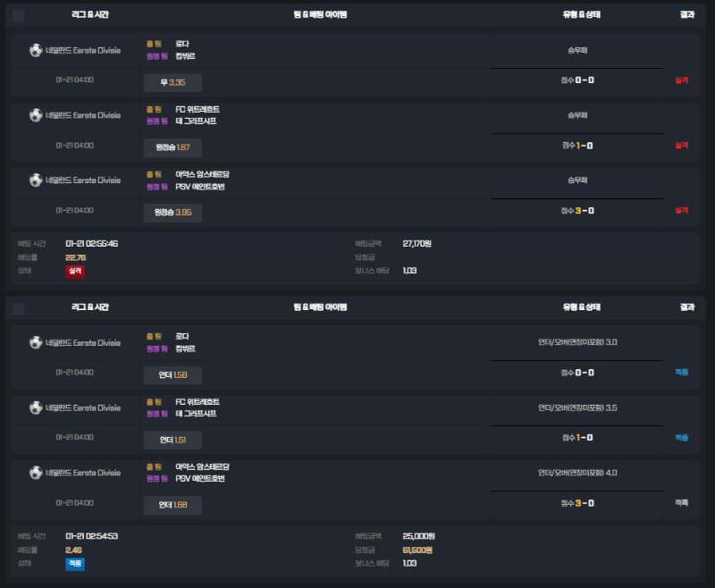Click the 61,600원 winnings amount

click(x=417, y=550)
